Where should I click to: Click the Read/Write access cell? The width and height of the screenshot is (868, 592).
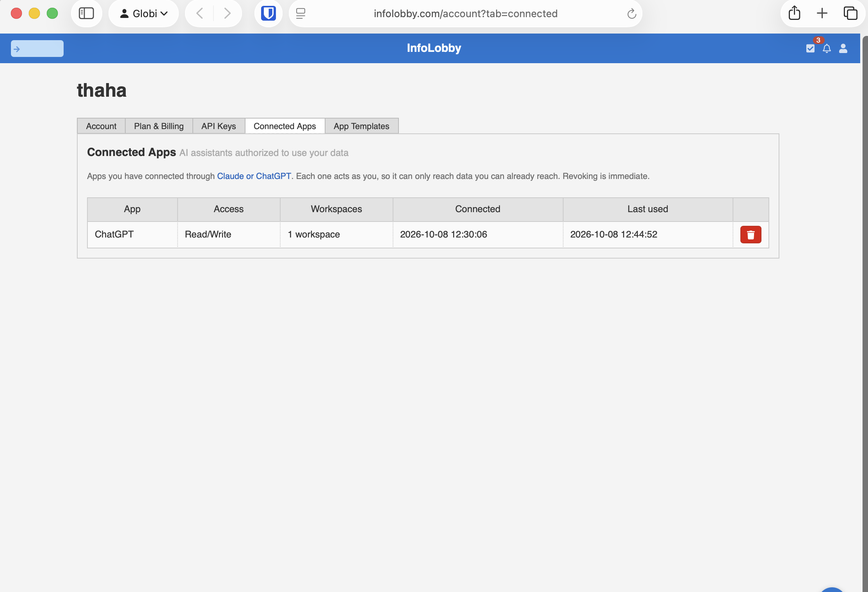tap(229, 234)
